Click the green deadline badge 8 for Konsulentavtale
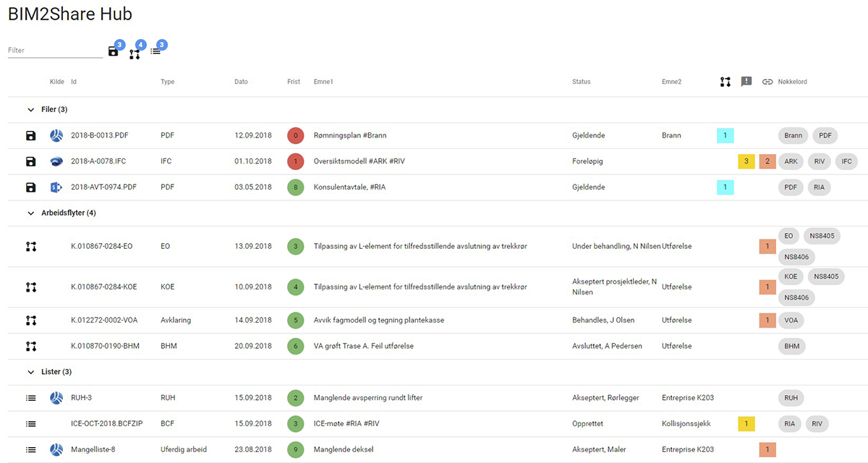Image resolution: width=868 pixels, height=463 pixels. 295,187
